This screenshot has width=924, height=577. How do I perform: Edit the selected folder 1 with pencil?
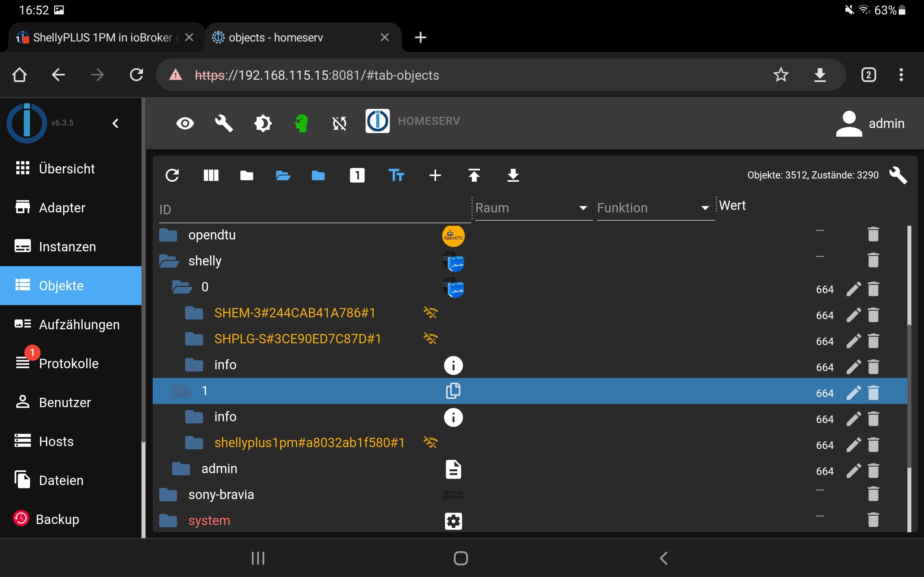(853, 393)
